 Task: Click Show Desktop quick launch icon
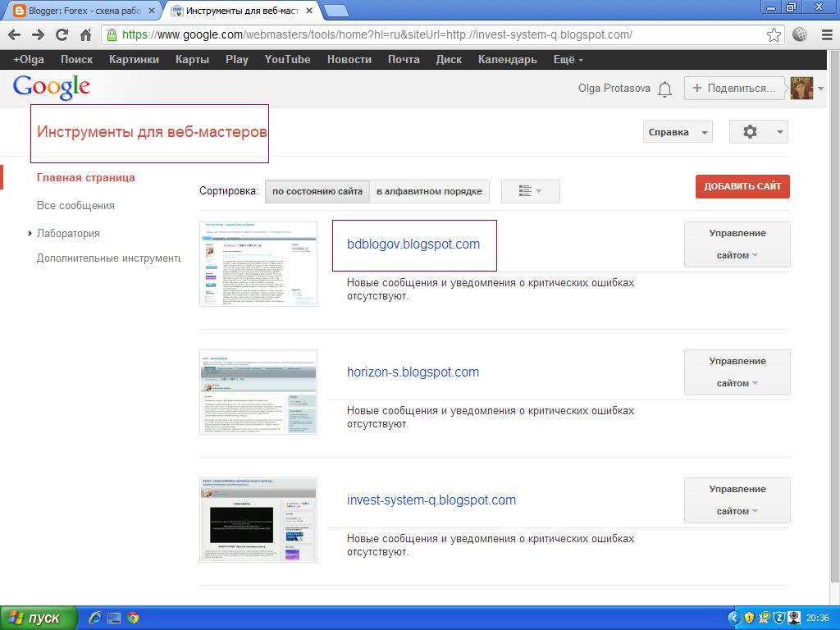(x=114, y=619)
